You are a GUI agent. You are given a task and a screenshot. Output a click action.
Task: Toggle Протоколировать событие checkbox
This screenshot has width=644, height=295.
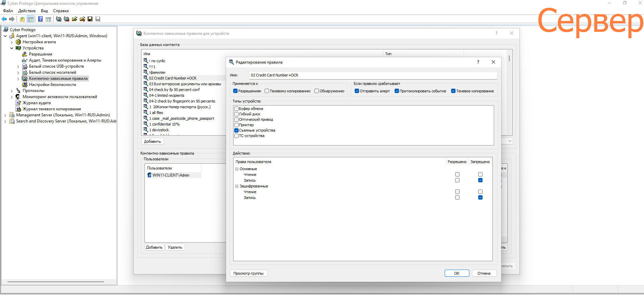(397, 91)
